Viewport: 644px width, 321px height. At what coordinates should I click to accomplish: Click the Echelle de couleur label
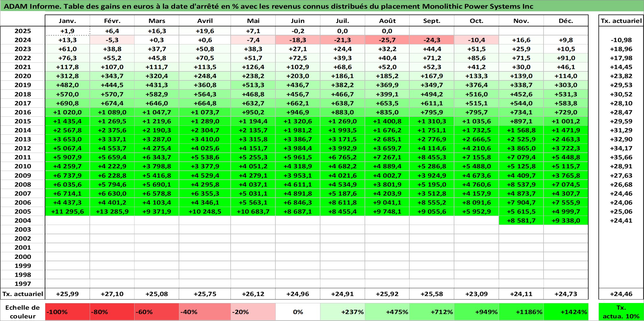tap(23, 312)
